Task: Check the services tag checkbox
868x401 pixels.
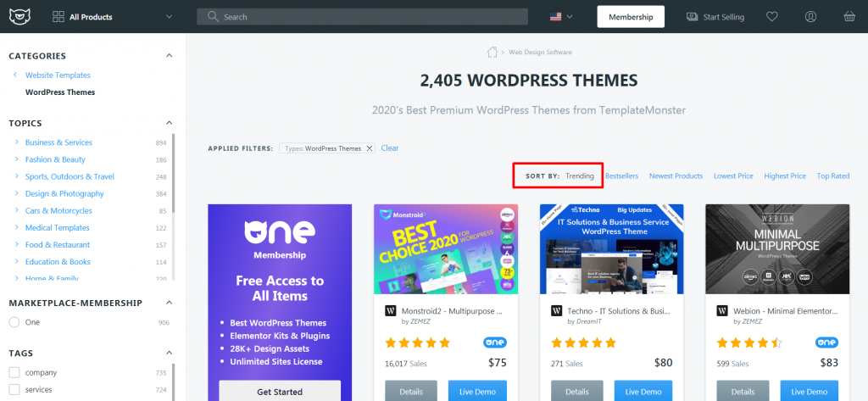Action: (x=14, y=389)
